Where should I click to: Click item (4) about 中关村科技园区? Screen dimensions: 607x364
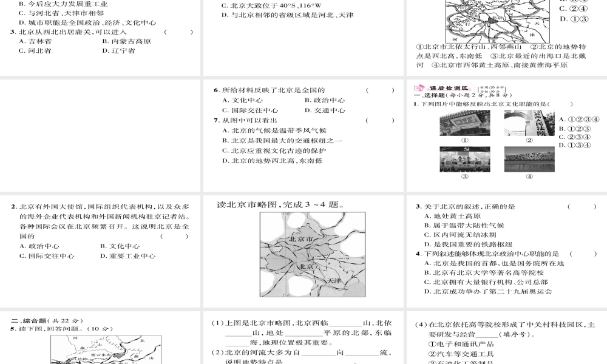[505, 329]
